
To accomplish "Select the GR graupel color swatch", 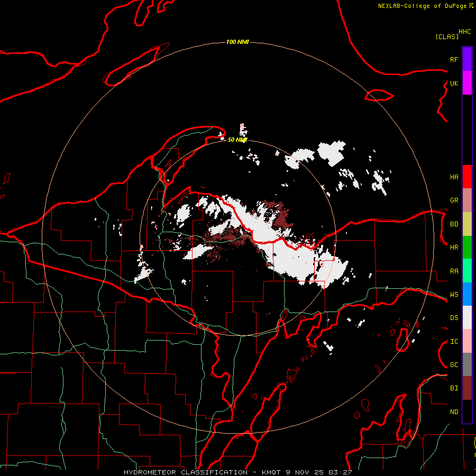I will (467, 200).
